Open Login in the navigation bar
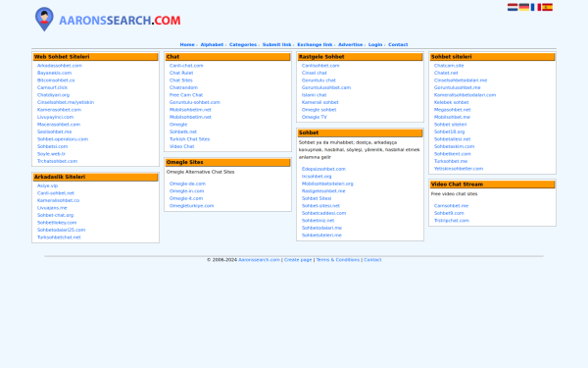 [x=375, y=45]
